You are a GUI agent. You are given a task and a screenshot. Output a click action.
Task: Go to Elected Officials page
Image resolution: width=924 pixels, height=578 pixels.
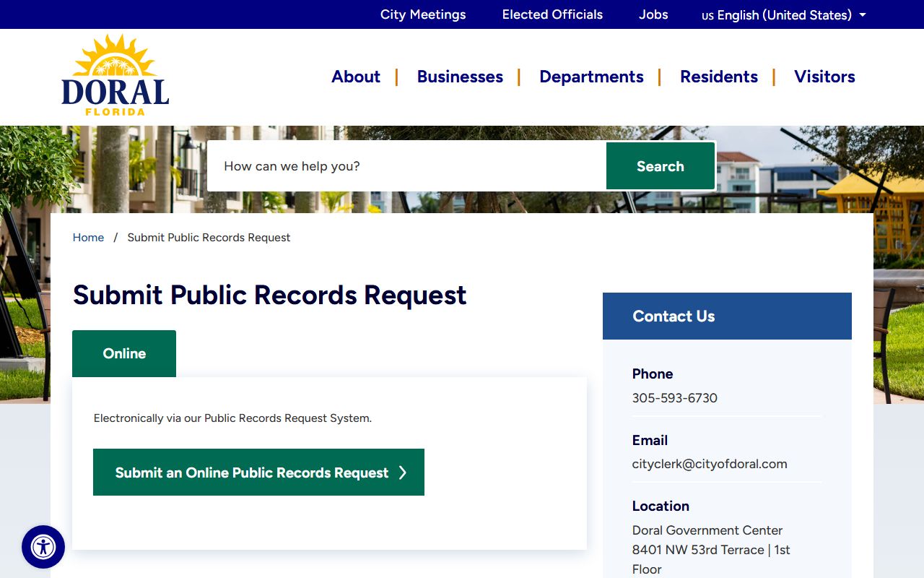click(552, 14)
